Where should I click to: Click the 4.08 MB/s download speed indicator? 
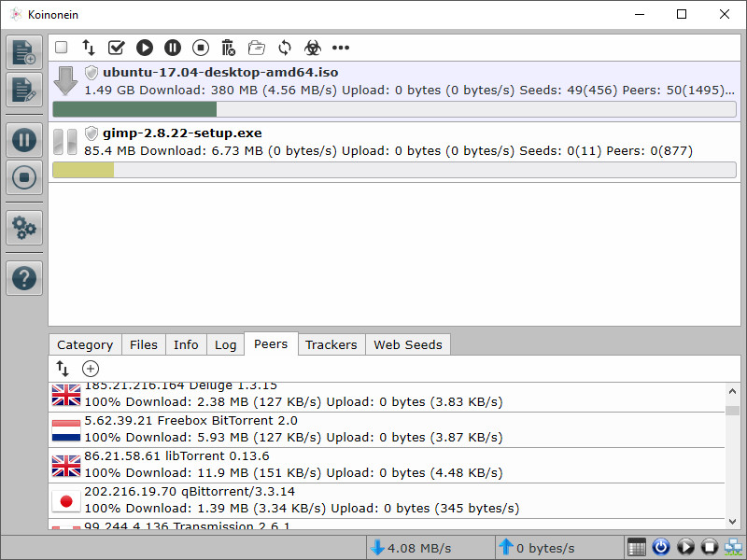(x=430, y=548)
